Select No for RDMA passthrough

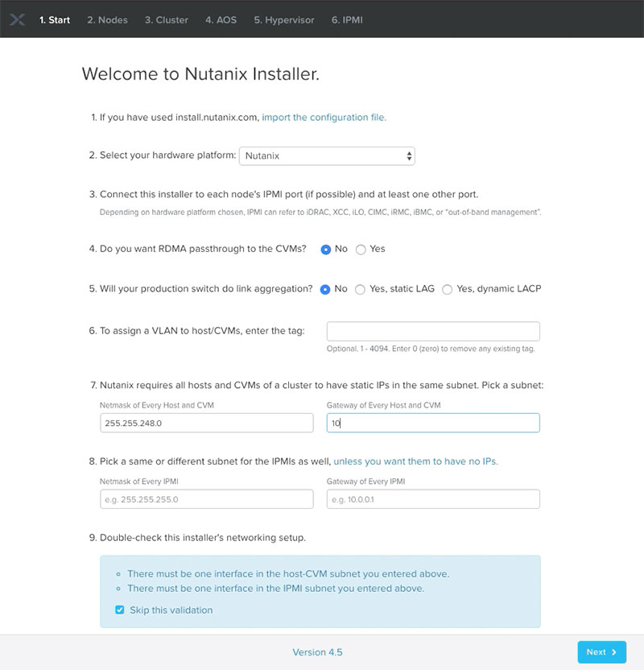[x=326, y=250]
